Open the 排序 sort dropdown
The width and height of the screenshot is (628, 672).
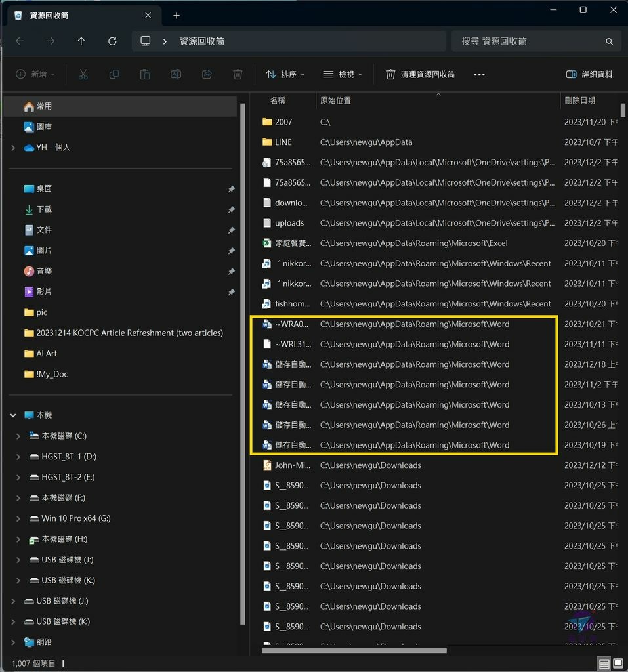[285, 75]
